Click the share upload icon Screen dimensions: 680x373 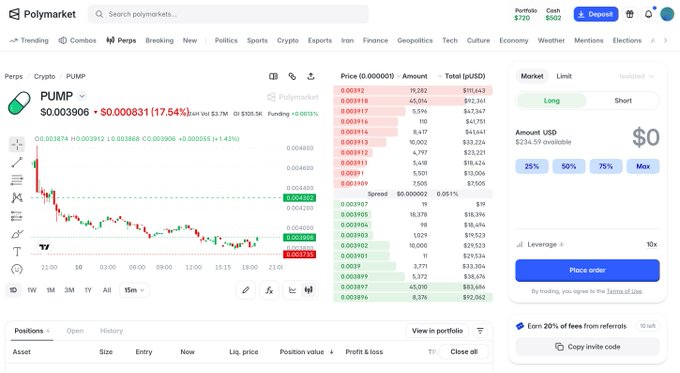(x=311, y=76)
